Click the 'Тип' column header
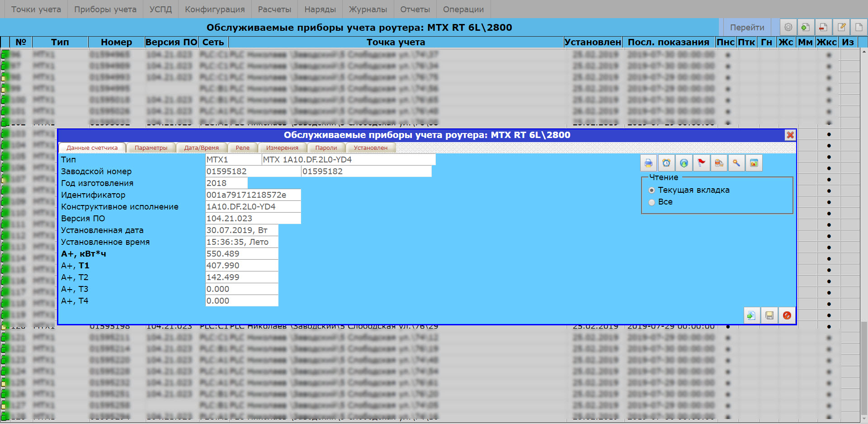This screenshot has height=424, width=868. [x=60, y=42]
